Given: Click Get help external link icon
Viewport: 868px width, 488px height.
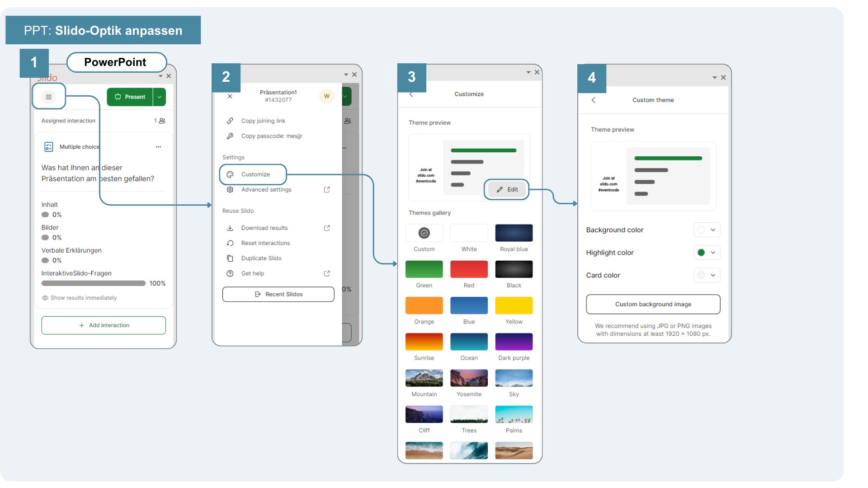Looking at the screenshot, I should click(x=327, y=273).
